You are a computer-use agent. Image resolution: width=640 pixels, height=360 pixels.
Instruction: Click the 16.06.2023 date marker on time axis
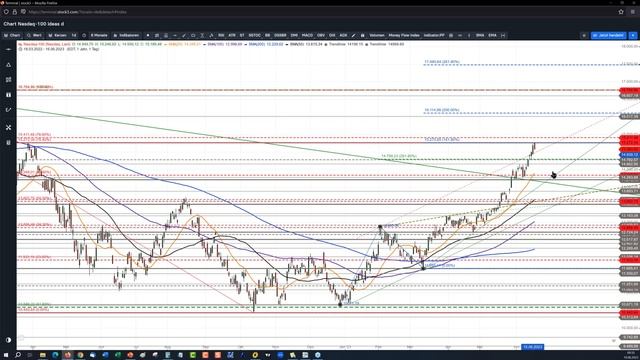coord(533,347)
